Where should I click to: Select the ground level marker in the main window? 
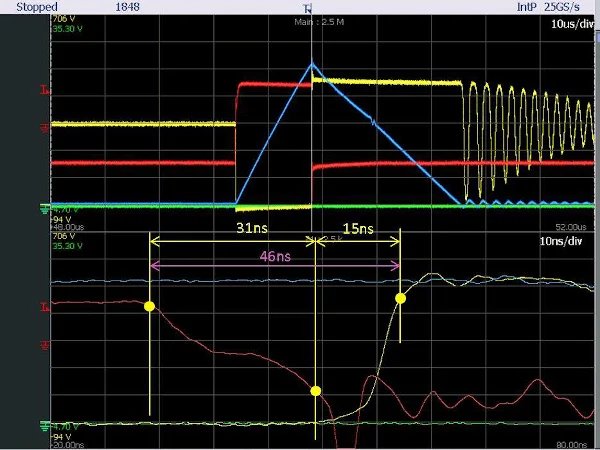(x=44, y=208)
